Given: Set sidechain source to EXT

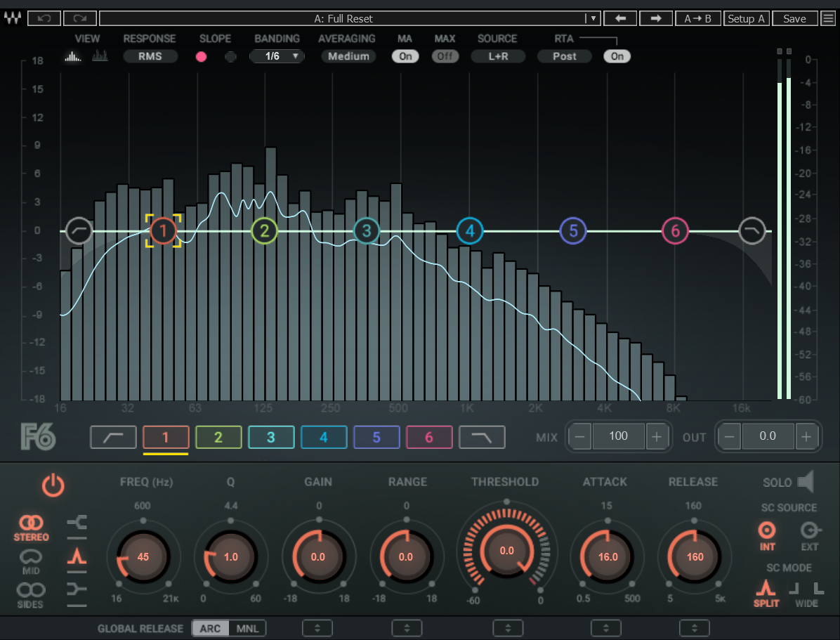Looking at the screenshot, I should [x=810, y=536].
